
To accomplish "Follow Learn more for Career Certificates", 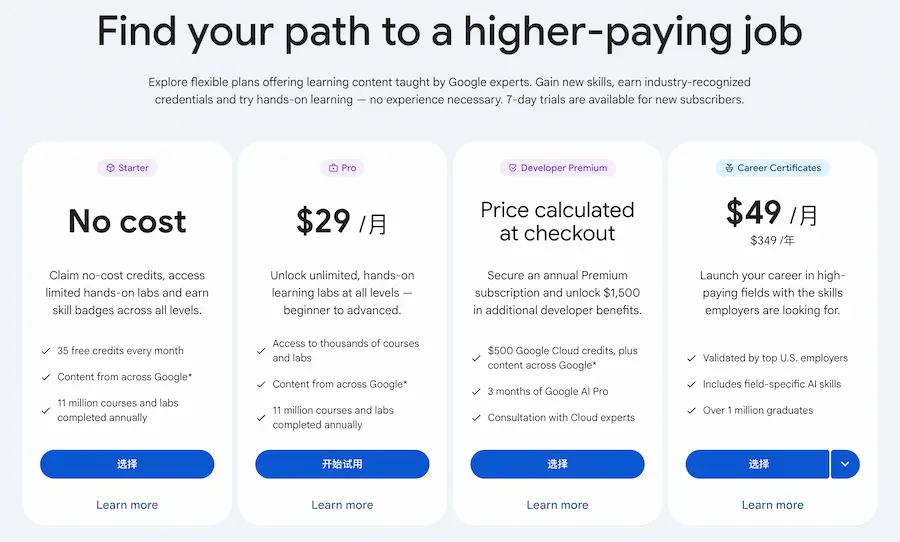I will tap(772, 505).
